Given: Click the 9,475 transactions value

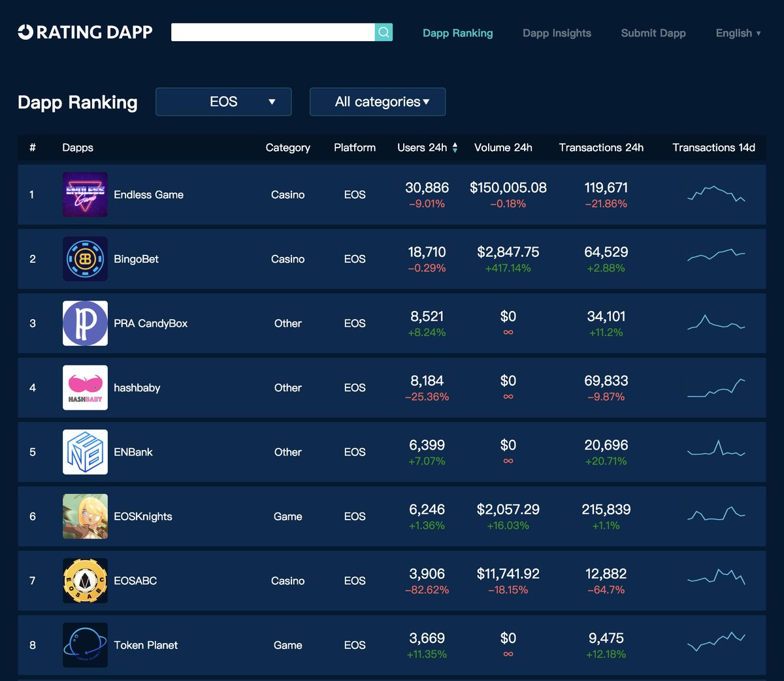Looking at the screenshot, I should point(606,639).
